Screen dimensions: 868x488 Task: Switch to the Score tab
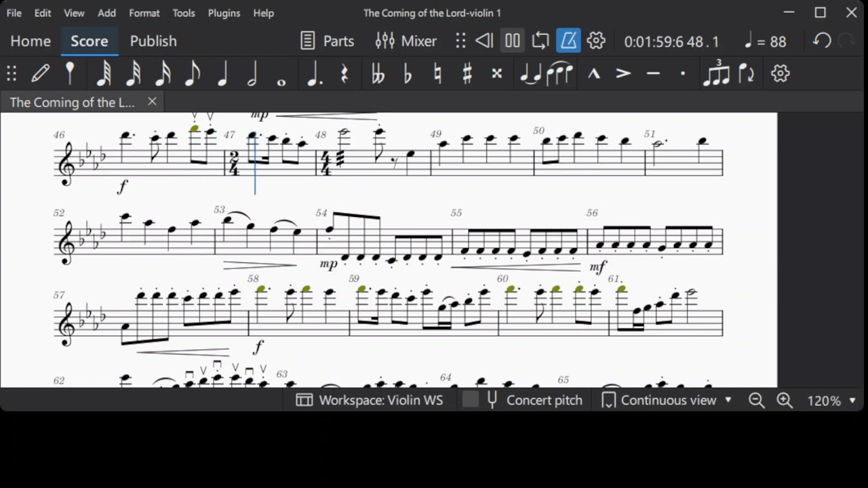point(90,41)
